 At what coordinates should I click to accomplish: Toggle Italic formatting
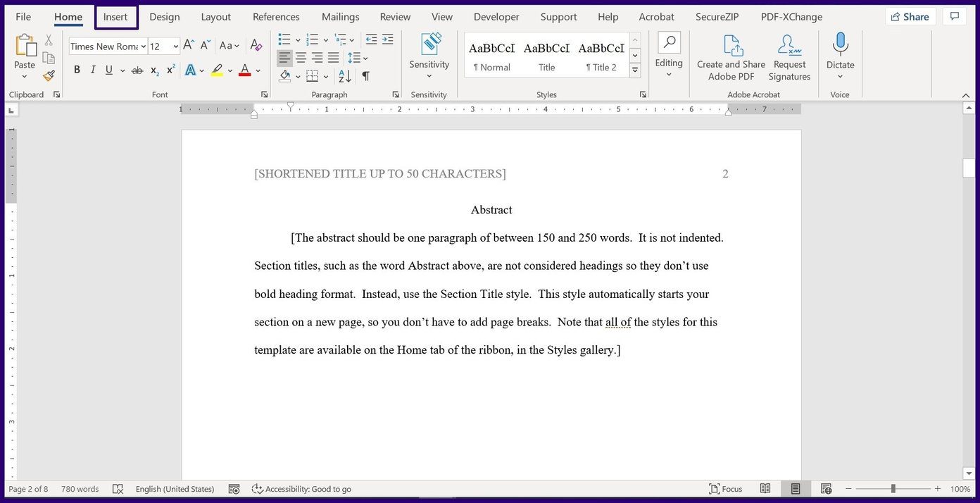(93, 70)
